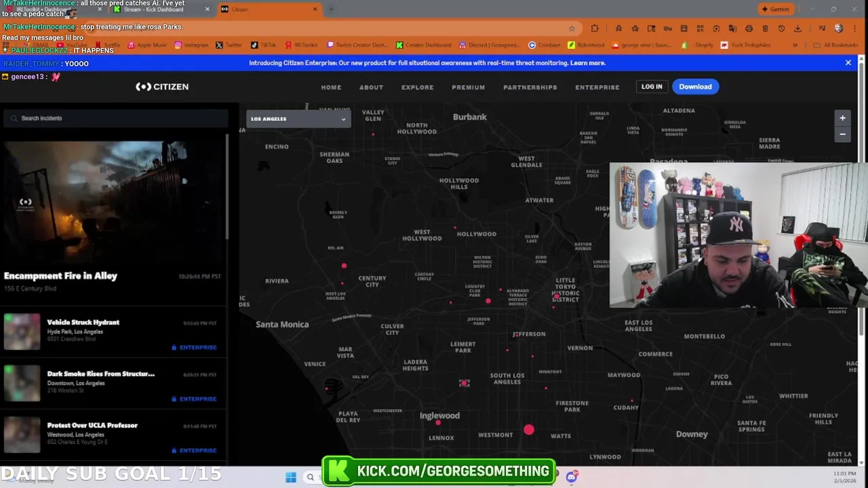Click the history clock extension icon

(781, 28)
